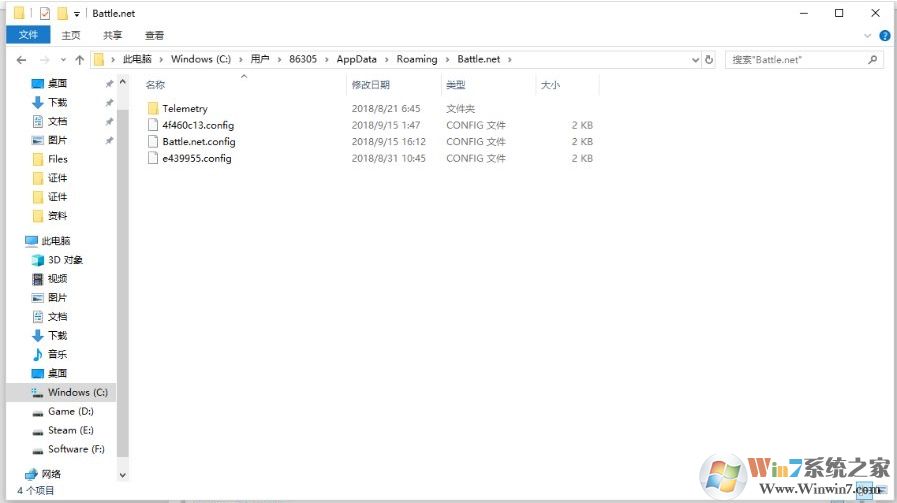Open 网络 in navigation pane
The width and height of the screenshot is (897, 503).
(51, 474)
